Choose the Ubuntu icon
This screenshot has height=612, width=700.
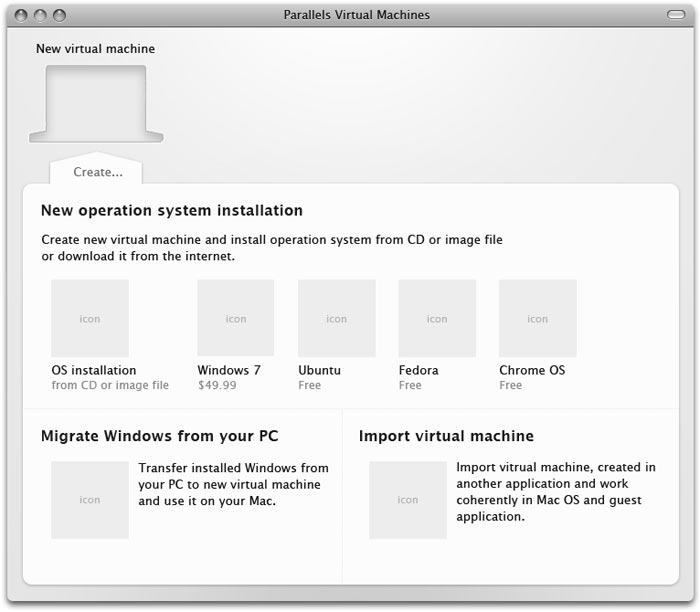[x=336, y=318]
